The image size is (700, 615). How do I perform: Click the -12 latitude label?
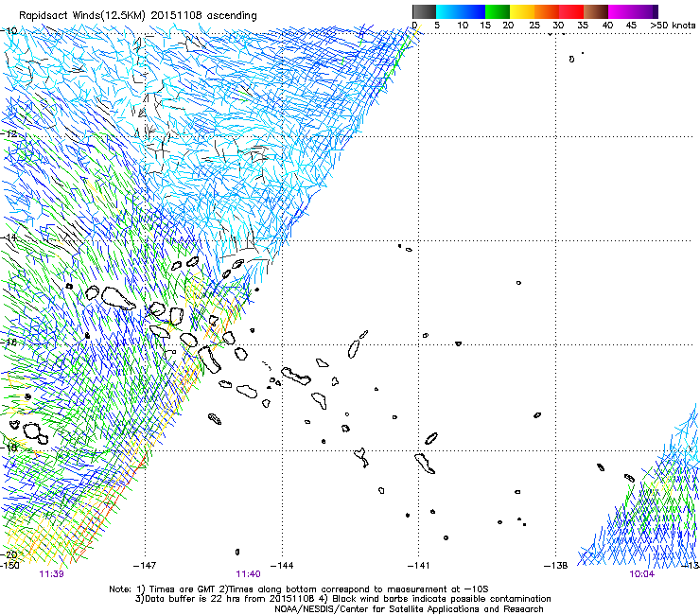click(9, 134)
